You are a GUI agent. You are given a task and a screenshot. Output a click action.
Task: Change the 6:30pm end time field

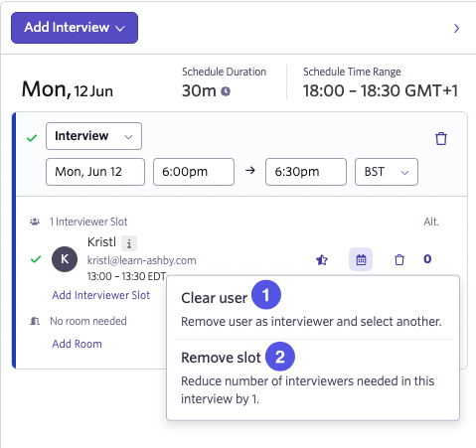[306, 172]
